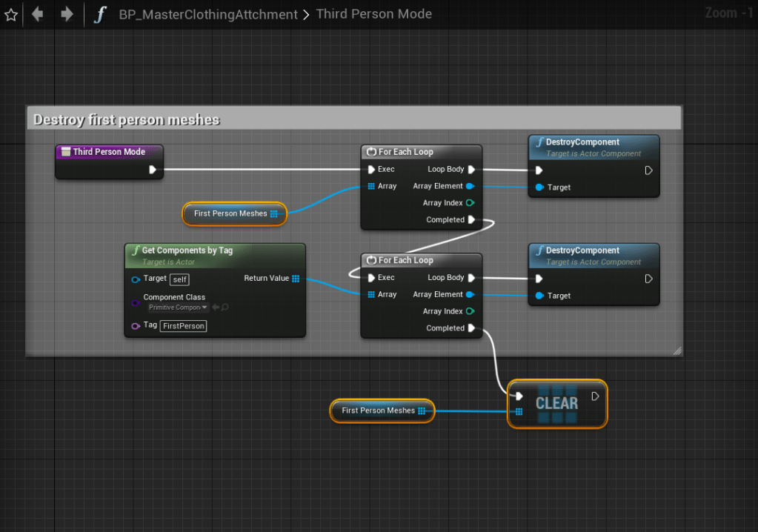This screenshot has width=758, height=532.
Task: Open the BP_MasterClothingAttchment breadcrumb link
Action: pos(208,14)
